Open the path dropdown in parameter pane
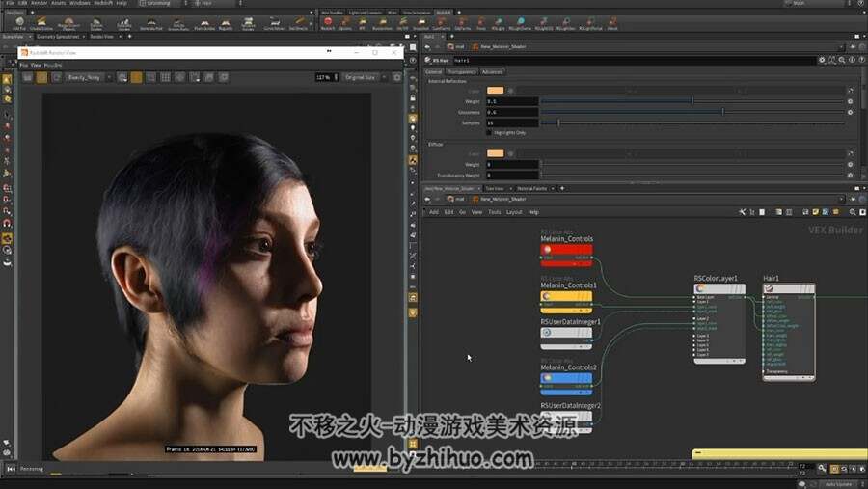Screen dimensions: 868x489 [841, 46]
